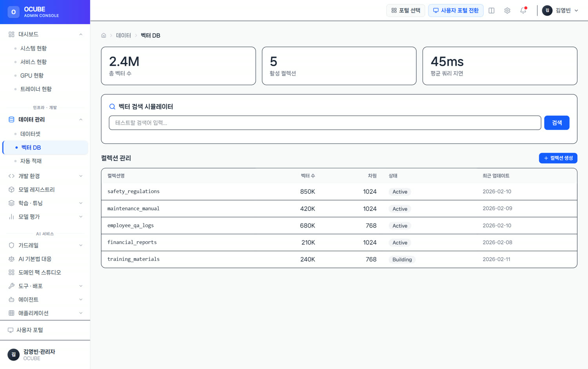The image size is (588, 369).
Task: Go to the home breadcrumb icon
Action: tap(103, 36)
